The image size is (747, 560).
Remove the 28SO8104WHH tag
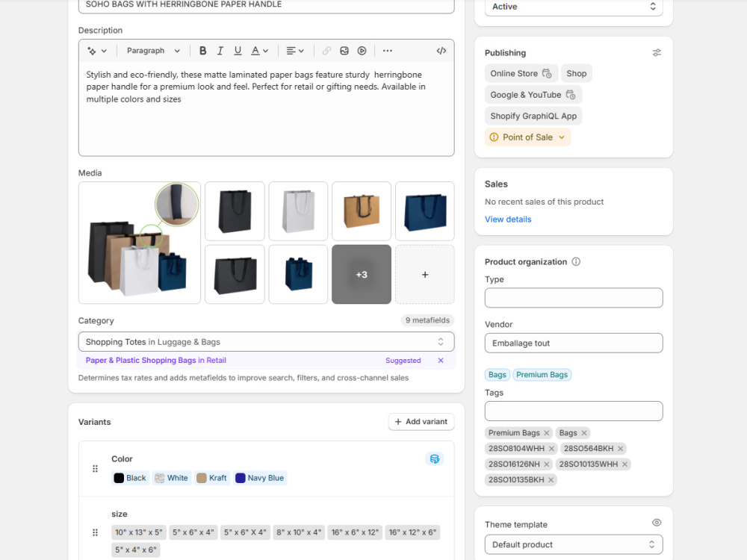551,449
